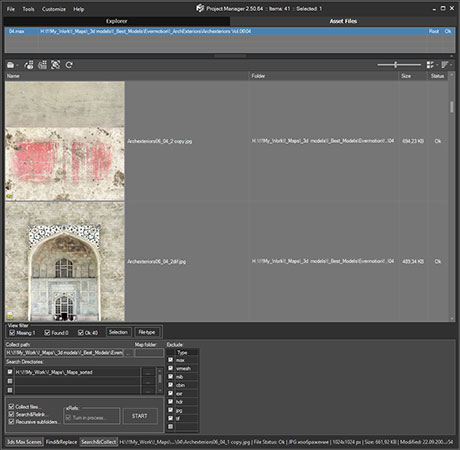This screenshot has width=460, height=450.
Task: Sort by the Name column header
Action: pyautogui.click(x=127, y=76)
